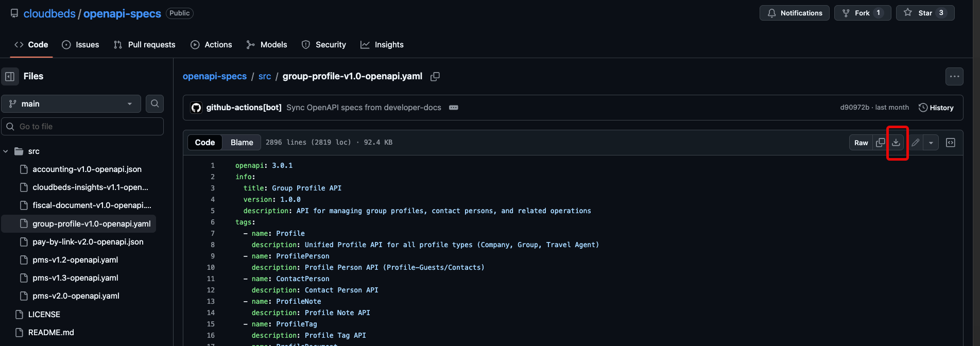
Task: Open the Models tab
Action: [x=267, y=45]
